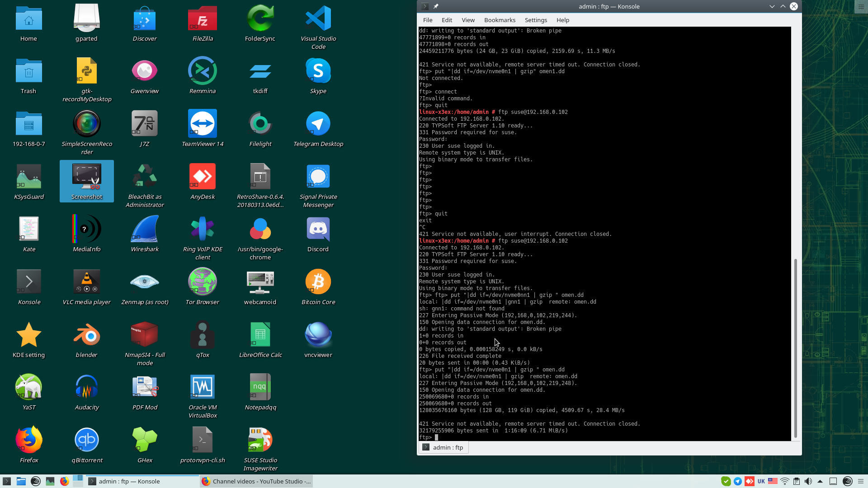Open Zenmap as root

tap(144, 281)
